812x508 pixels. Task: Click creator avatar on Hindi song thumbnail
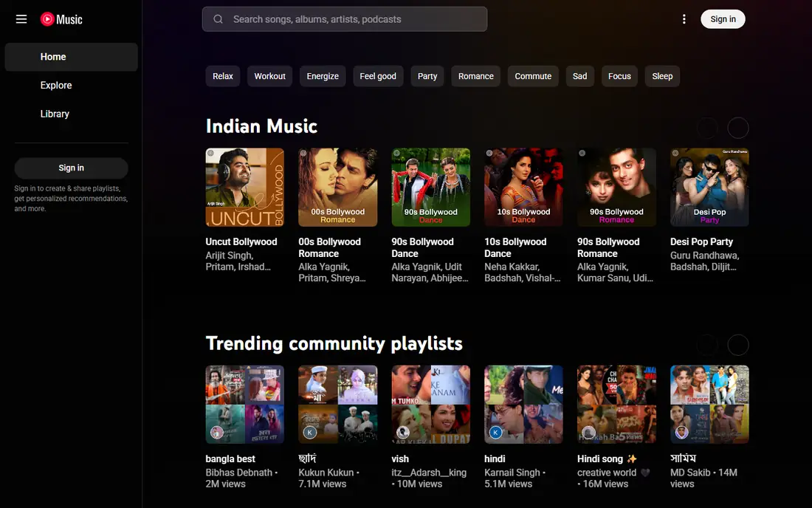click(589, 432)
